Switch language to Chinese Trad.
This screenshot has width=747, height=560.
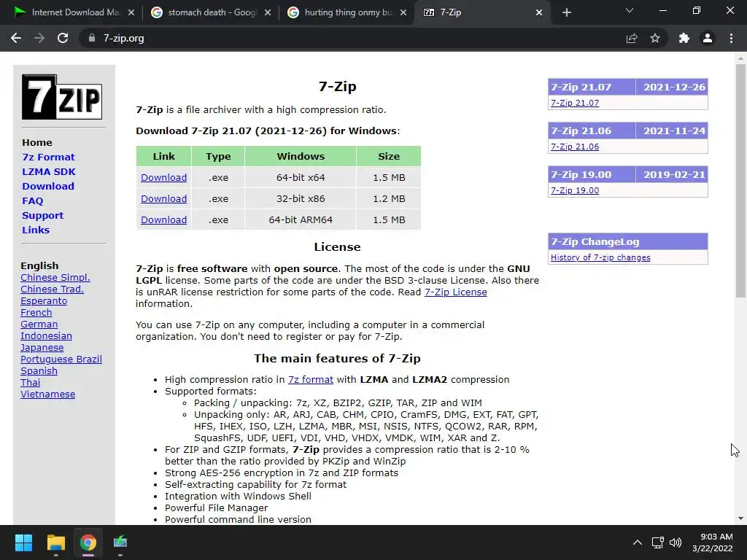click(52, 289)
